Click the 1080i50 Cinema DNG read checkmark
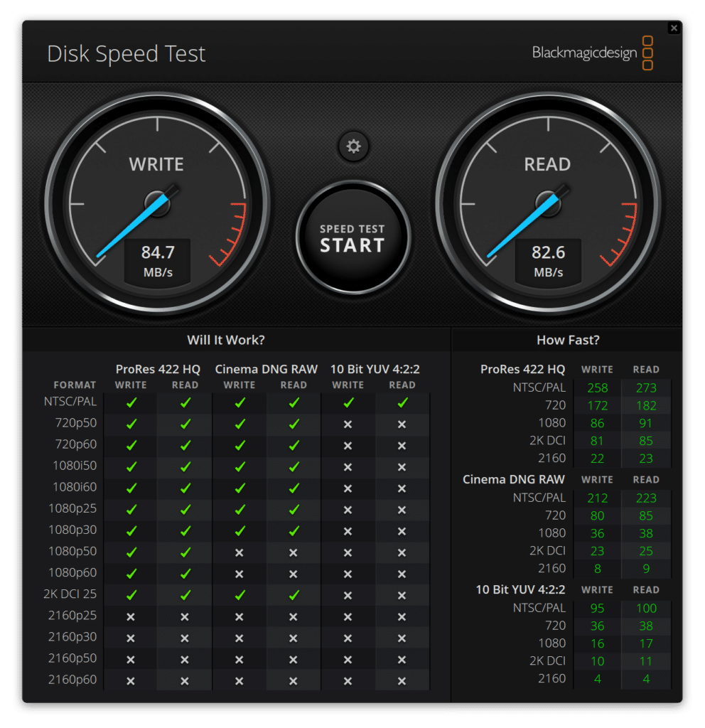705x728 pixels. [294, 466]
